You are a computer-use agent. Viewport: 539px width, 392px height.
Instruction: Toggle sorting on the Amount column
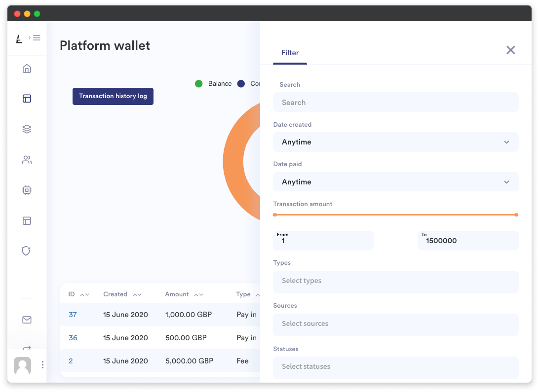tap(199, 294)
